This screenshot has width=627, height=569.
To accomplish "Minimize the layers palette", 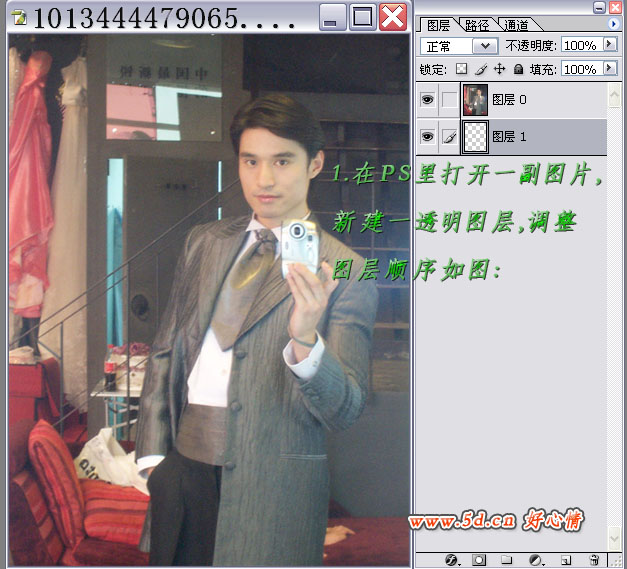I will (599, 7).
